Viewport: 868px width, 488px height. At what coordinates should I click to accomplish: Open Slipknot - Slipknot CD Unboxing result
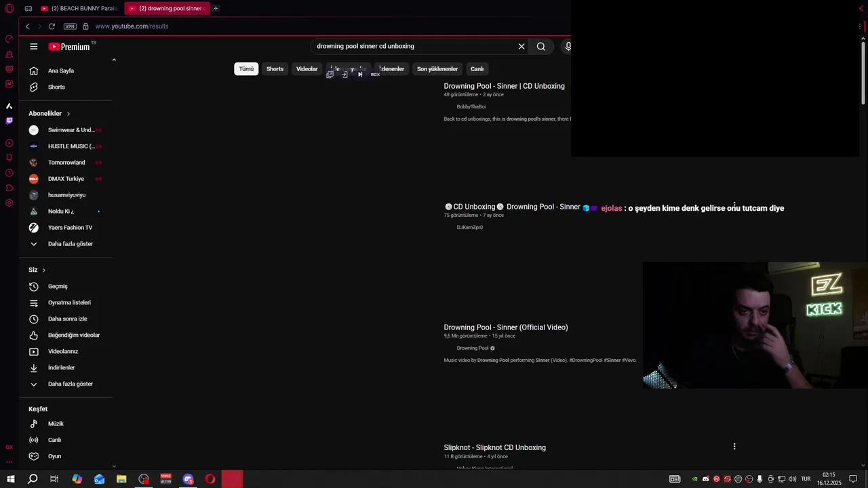pyautogui.click(x=494, y=448)
